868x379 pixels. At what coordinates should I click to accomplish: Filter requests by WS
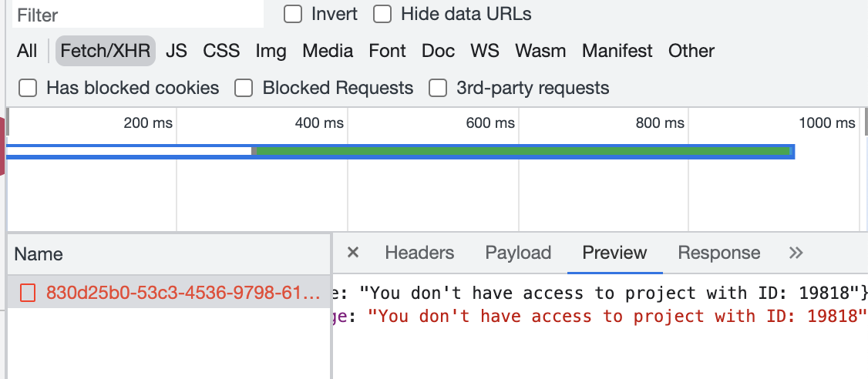[x=485, y=51]
